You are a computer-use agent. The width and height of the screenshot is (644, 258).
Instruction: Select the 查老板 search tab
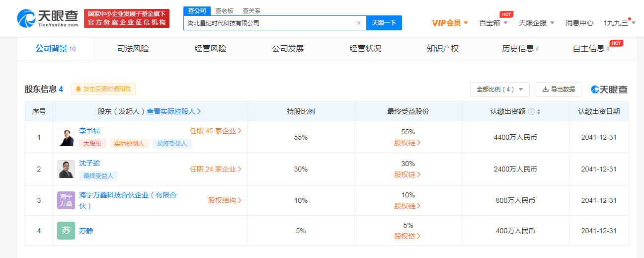224,11
